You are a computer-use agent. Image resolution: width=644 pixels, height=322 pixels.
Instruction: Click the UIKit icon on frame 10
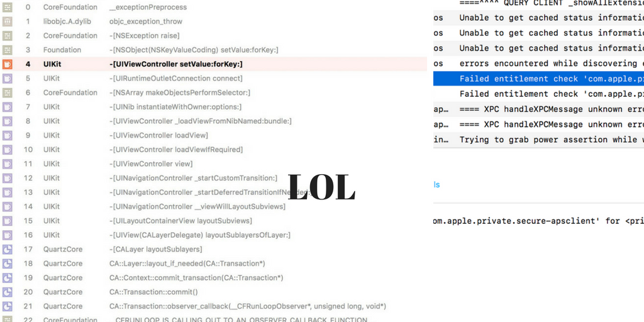click(x=8, y=150)
